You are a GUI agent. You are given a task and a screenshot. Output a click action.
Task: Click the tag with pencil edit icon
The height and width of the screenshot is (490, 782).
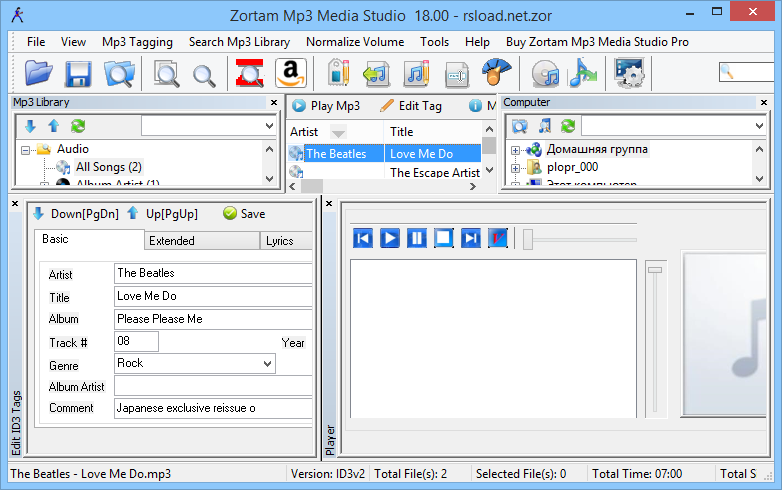338,73
